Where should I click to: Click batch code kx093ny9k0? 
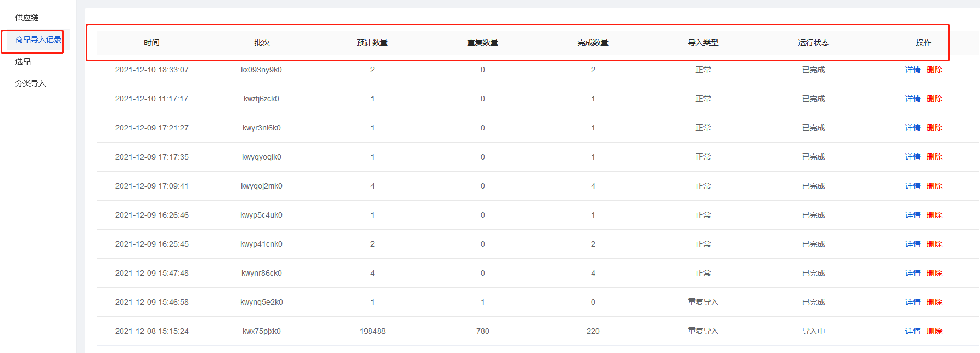(262, 70)
